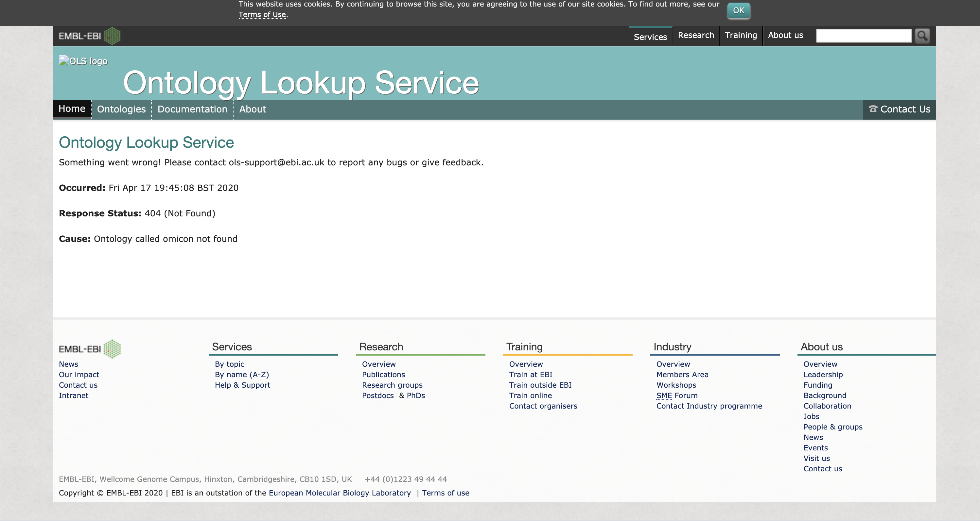Screen dimensions: 980x521
Task: Open the Postdocs & PhDs link
Action: [394, 395]
